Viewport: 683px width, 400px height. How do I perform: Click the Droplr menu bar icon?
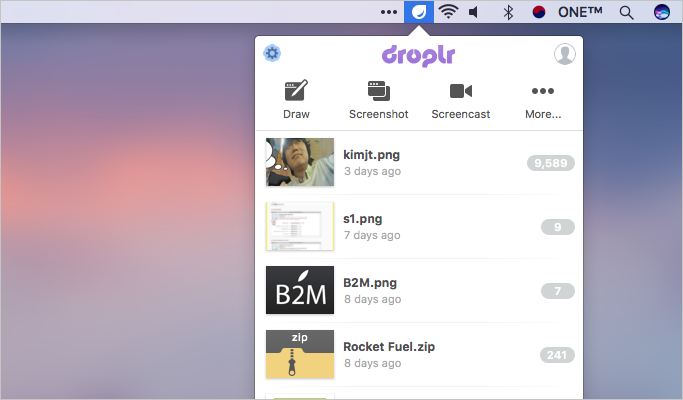(x=419, y=12)
